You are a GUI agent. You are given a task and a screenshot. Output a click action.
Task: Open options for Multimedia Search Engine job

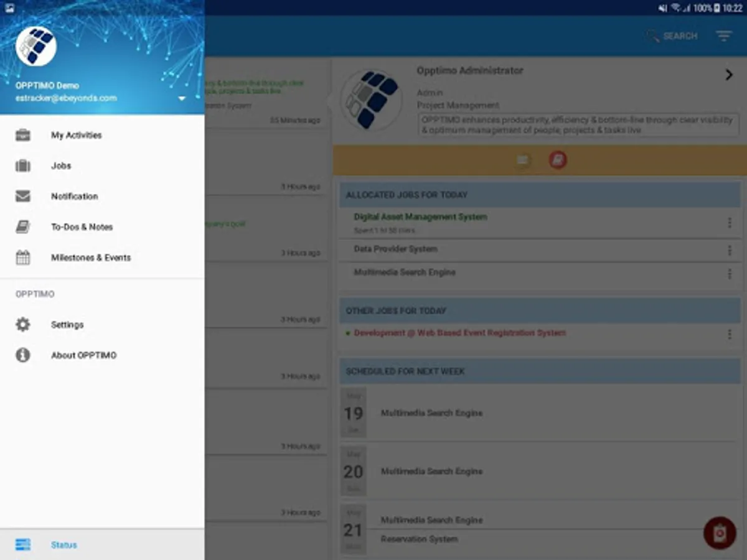[730, 273]
